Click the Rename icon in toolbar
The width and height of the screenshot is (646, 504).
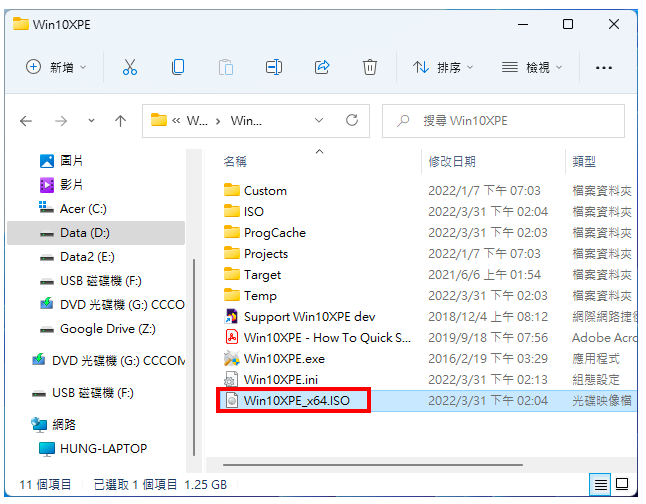[x=274, y=67]
